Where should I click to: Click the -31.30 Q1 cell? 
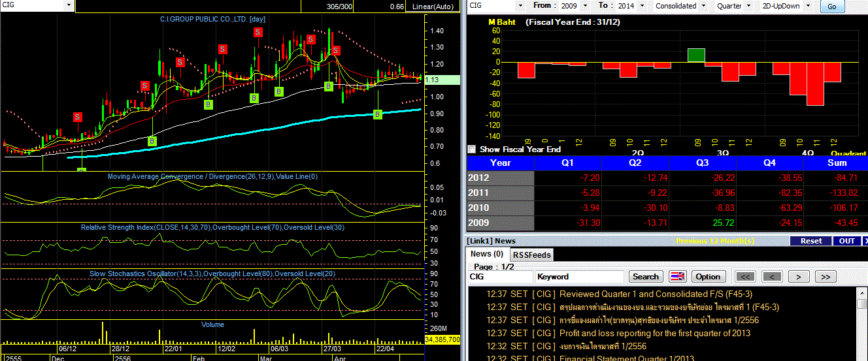pos(568,223)
